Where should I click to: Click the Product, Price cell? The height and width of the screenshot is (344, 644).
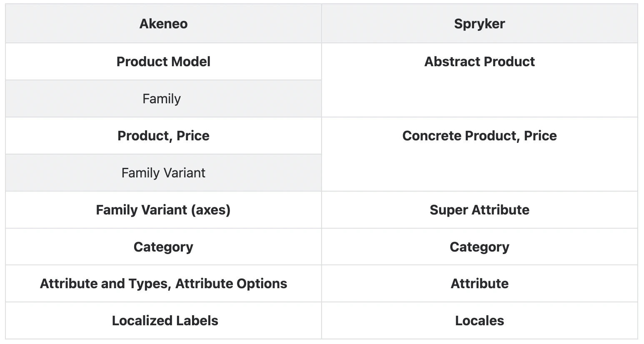coord(163,136)
